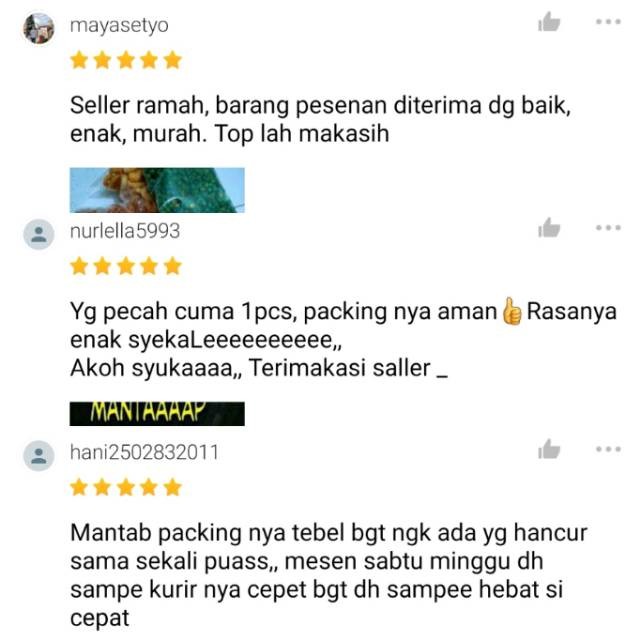640x640 pixels.
Task: Like hani2502832011's review with thumbs up
Action: (549, 449)
